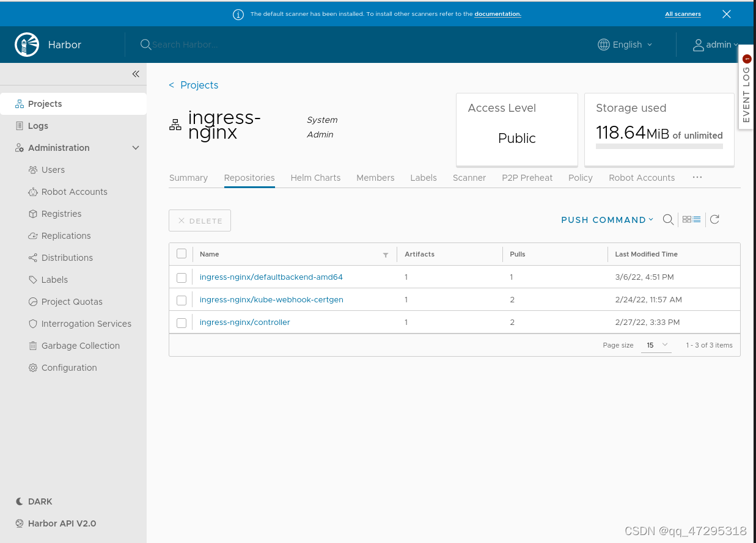Click the storage used progress bar
Viewport: 756px width, 543px height.
[659, 147]
